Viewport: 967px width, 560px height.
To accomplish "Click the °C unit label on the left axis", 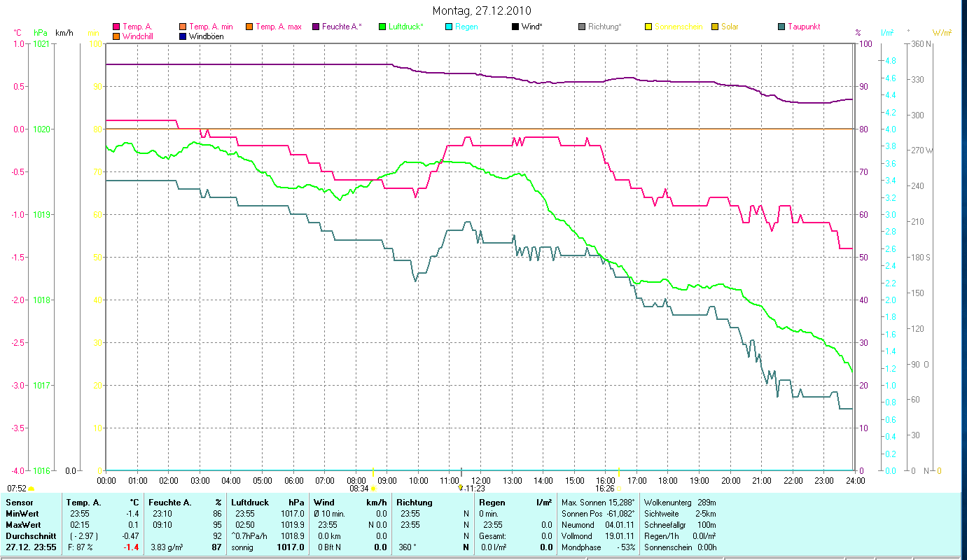I will point(18,33).
